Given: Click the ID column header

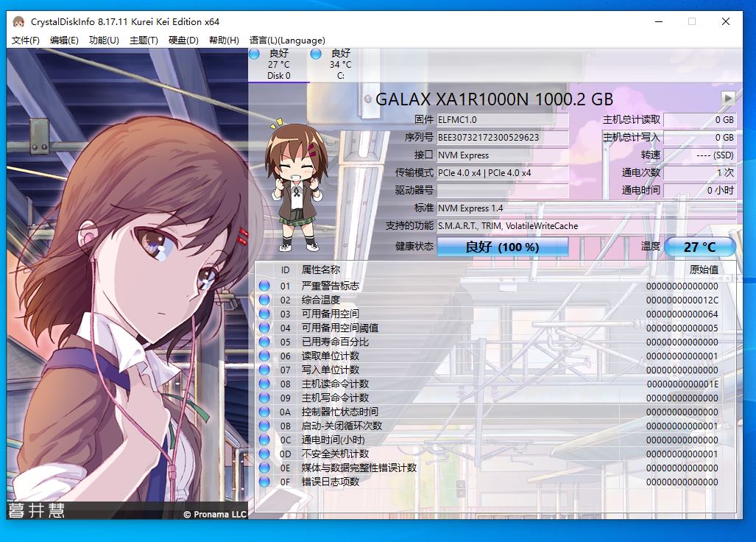Looking at the screenshot, I should coord(285,270).
